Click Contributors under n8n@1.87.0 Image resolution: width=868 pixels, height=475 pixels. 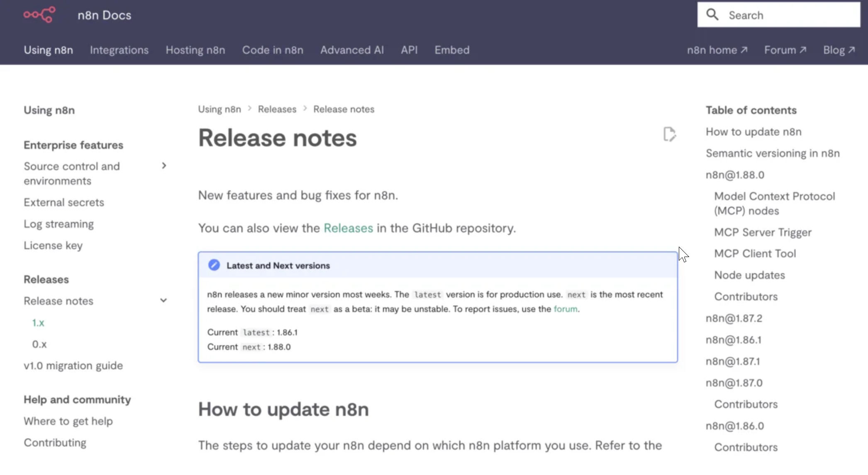tap(746, 404)
